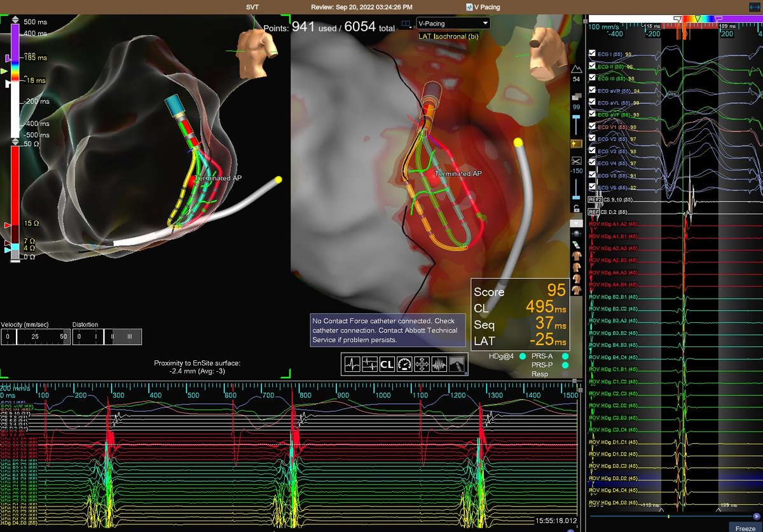This screenshot has width=763, height=532.
Task: Uncheck the ECG I channel checkbox
Action: (593, 54)
